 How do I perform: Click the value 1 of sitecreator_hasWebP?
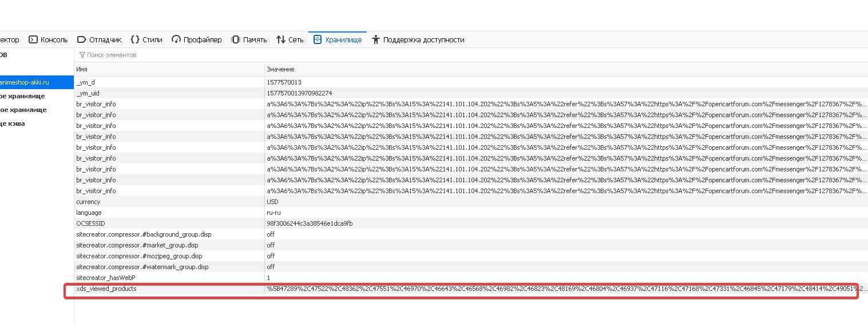tap(268, 278)
